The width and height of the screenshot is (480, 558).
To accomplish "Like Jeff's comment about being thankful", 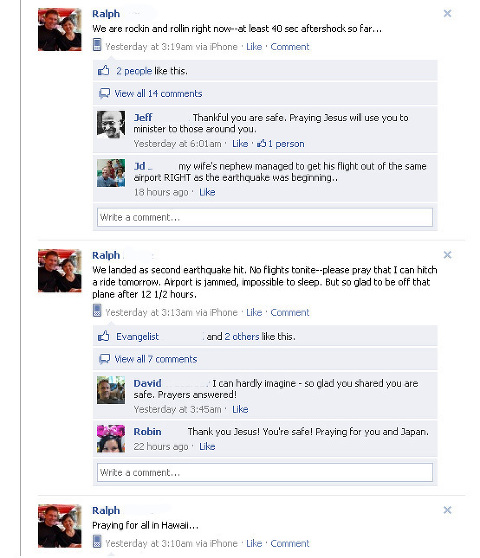I will tap(240, 144).
